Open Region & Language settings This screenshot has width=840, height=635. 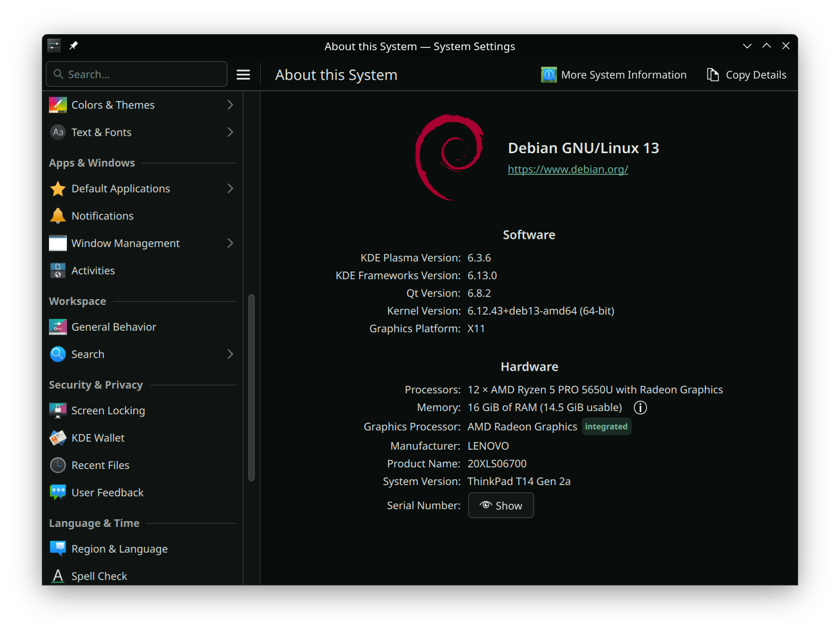pos(142,549)
